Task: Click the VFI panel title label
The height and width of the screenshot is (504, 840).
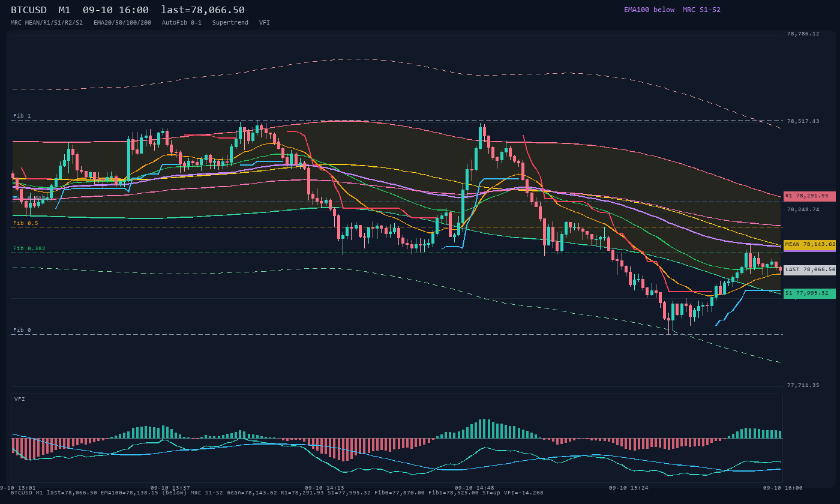Action: click(x=20, y=399)
